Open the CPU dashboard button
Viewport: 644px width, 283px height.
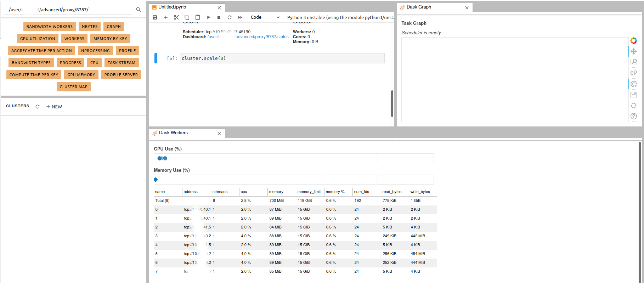click(x=94, y=63)
